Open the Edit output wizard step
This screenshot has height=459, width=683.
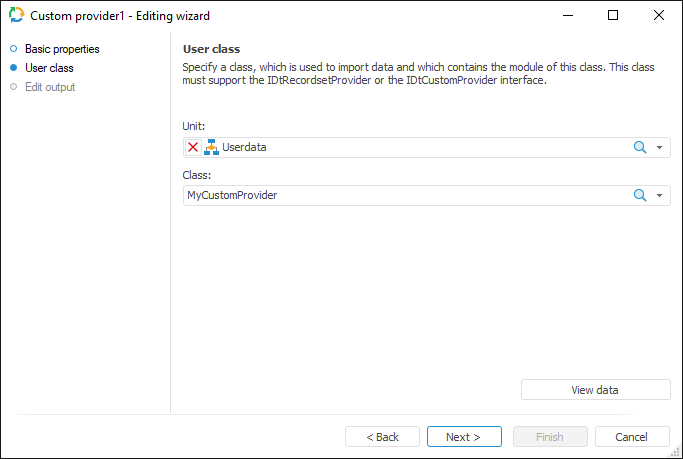click(50, 87)
